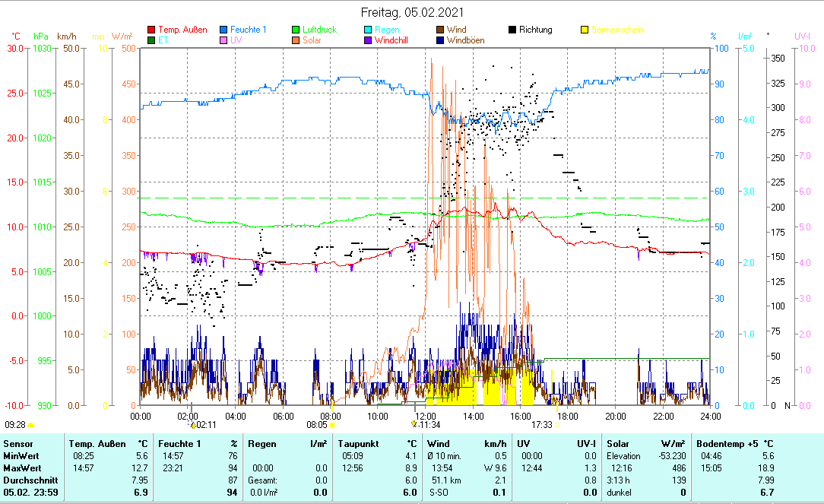Click the green Luftdruck legend square

297,30
